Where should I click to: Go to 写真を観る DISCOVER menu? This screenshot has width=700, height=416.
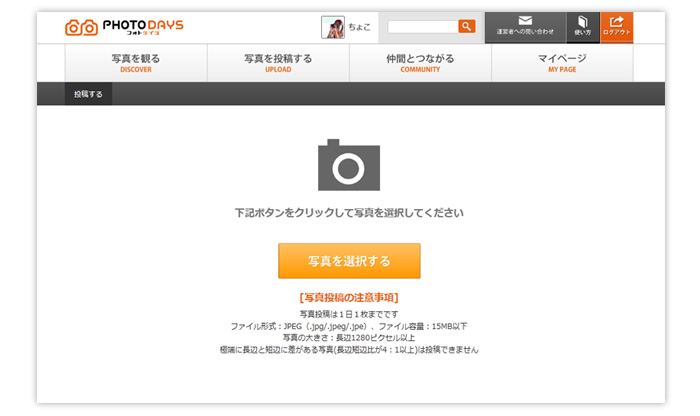click(136, 63)
